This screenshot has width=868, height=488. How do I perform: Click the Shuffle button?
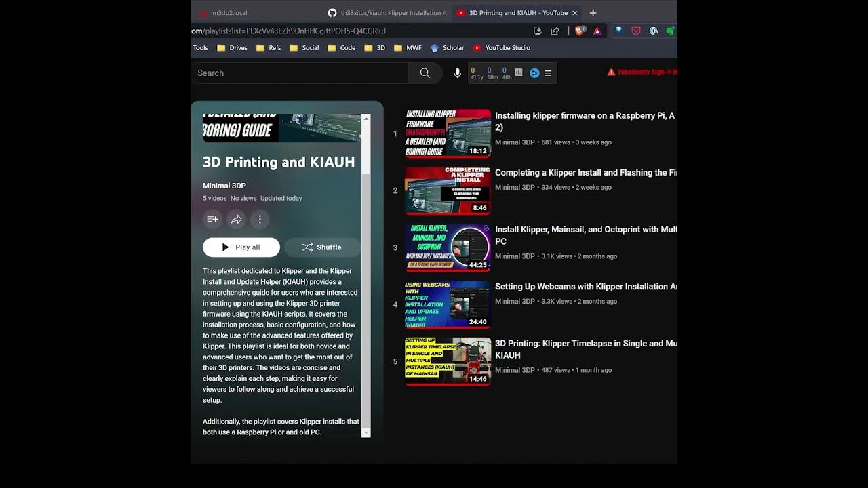(x=322, y=247)
